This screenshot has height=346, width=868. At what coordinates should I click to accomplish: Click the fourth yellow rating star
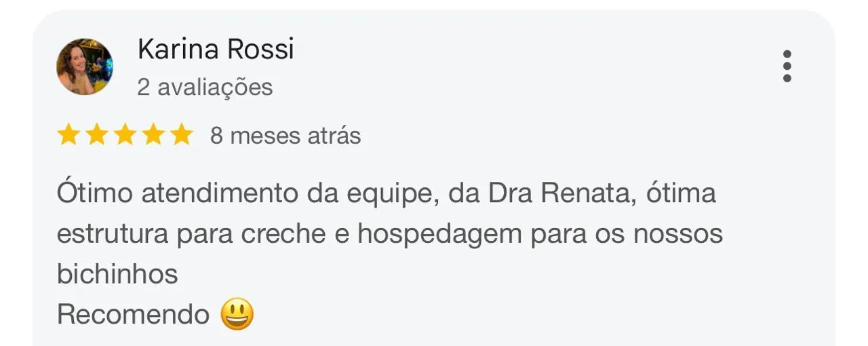153,136
